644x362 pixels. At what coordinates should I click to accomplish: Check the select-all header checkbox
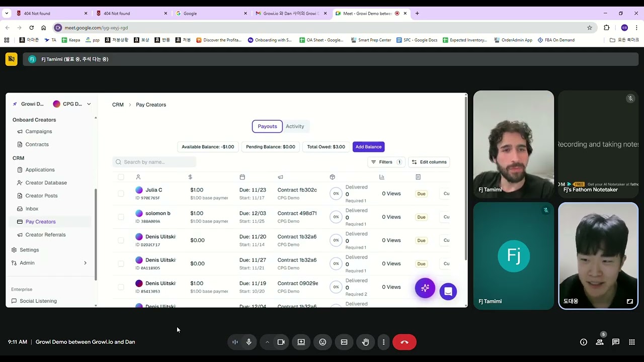coord(121,177)
